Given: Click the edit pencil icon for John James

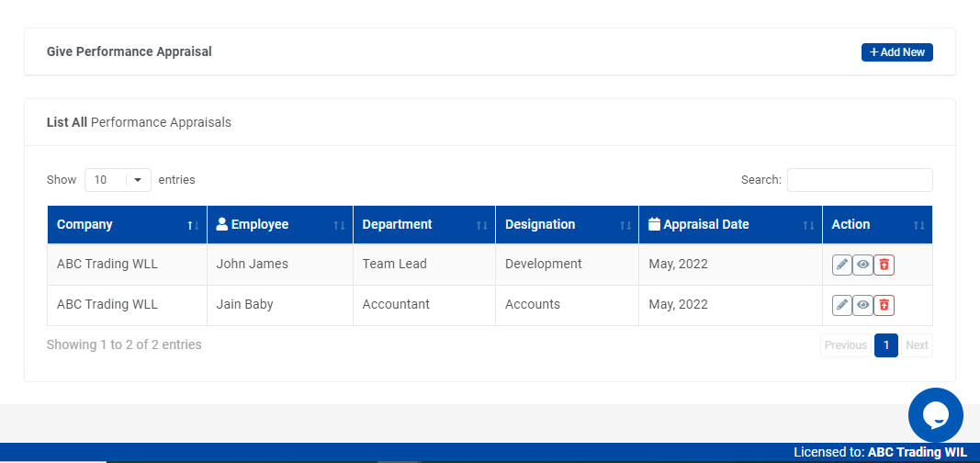Looking at the screenshot, I should coord(841,265).
